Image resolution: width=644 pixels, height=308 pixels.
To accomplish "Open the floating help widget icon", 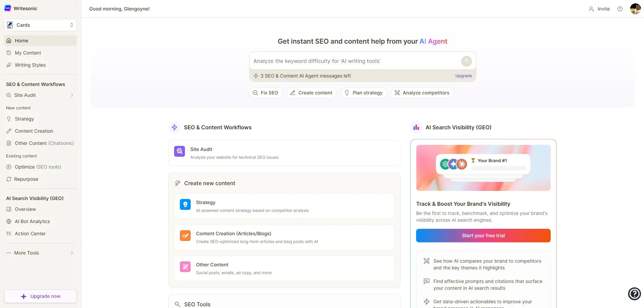I will (x=634, y=293).
